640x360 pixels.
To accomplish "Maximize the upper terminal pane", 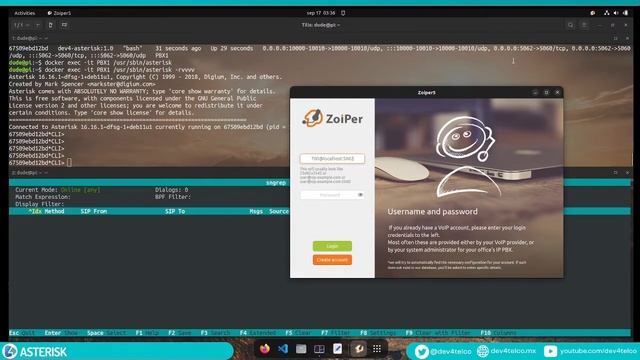I will tap(615, 38).
